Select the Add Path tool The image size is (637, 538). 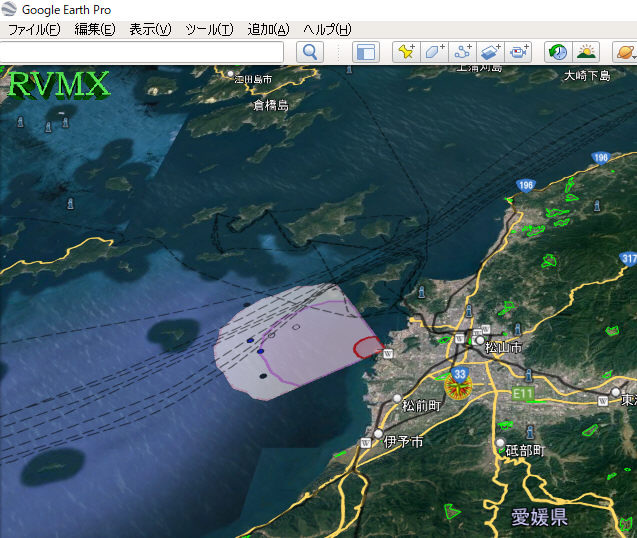(x=462, y=52)
